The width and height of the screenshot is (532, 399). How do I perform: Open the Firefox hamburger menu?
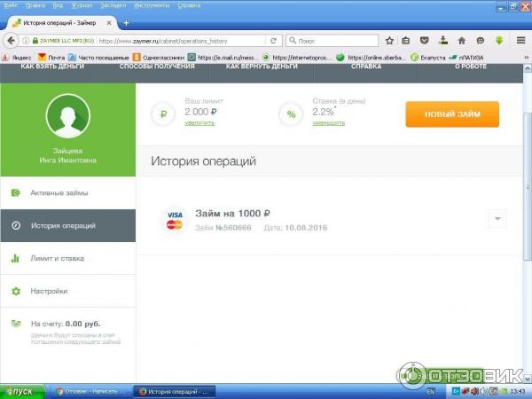coord(520,40)
